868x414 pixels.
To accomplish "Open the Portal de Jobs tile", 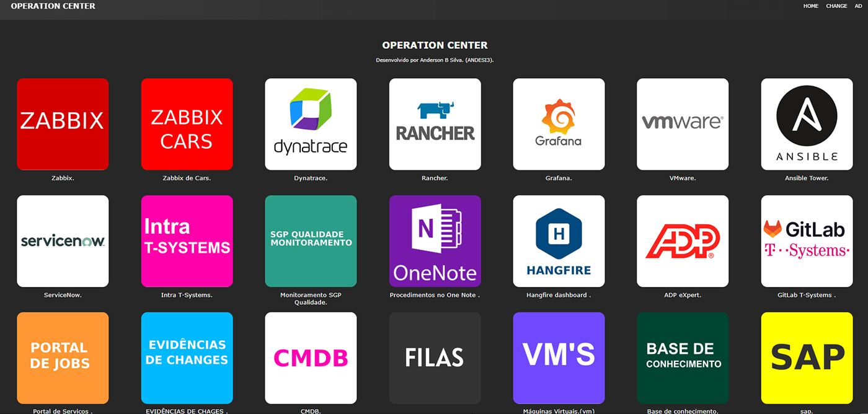I will click(x=63, y=358).
